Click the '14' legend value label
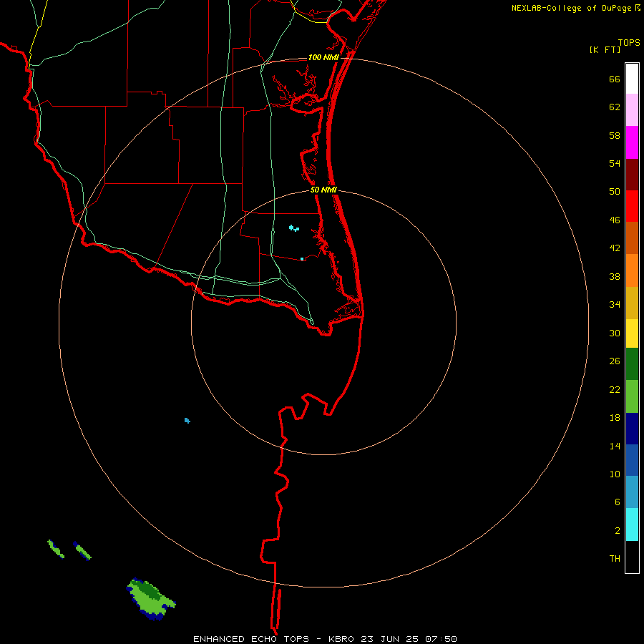The height and width of the screenshot is (644, 644). [615, 446]
